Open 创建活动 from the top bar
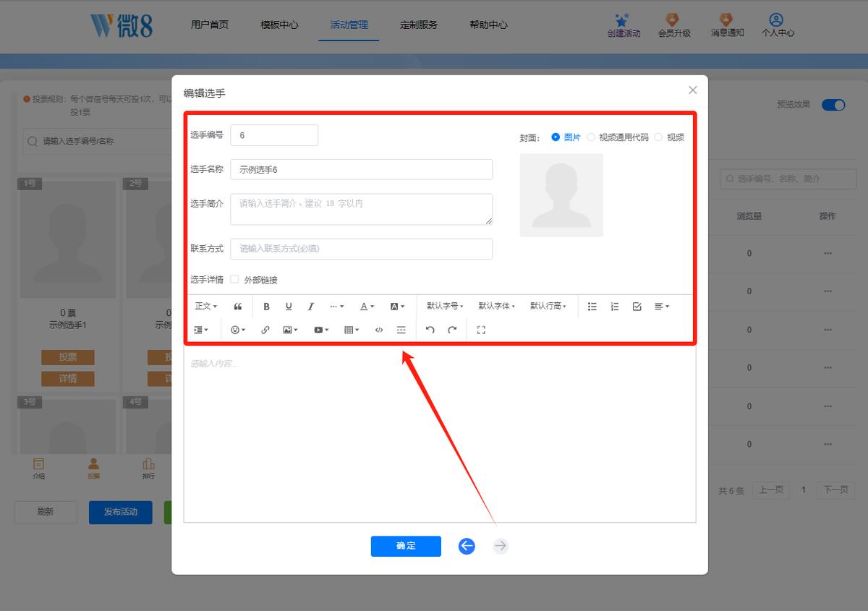 [624, 25]
